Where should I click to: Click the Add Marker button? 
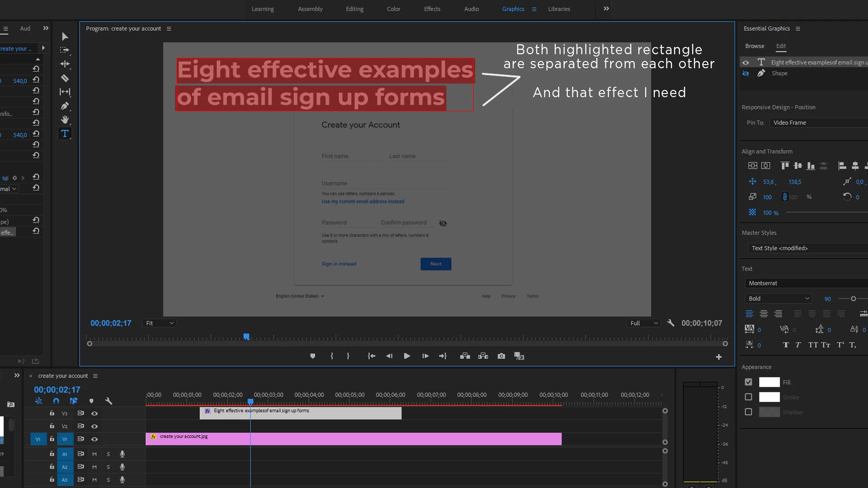312,356
